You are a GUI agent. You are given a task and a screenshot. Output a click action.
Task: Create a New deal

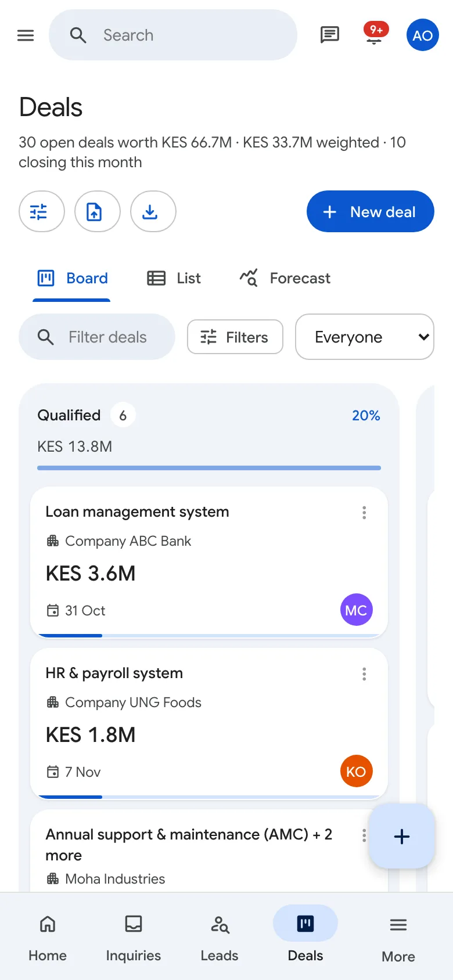click(x=371, y=211)
